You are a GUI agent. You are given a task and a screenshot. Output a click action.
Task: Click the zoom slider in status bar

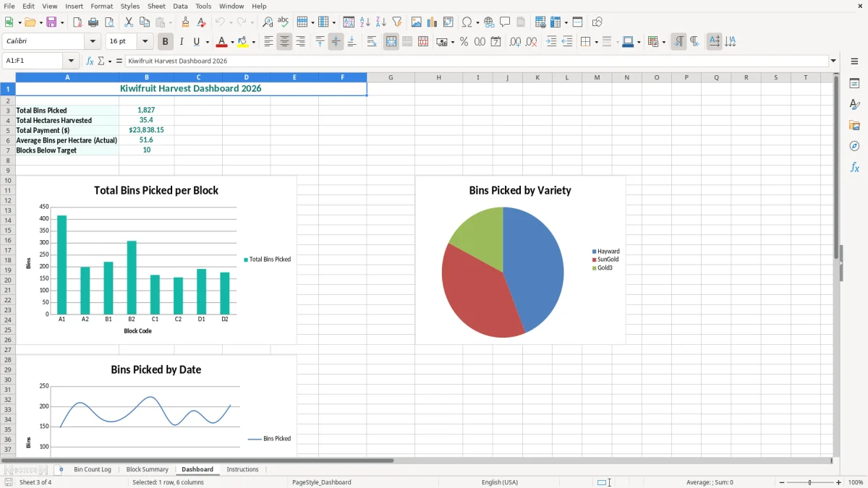coord(810,482)
